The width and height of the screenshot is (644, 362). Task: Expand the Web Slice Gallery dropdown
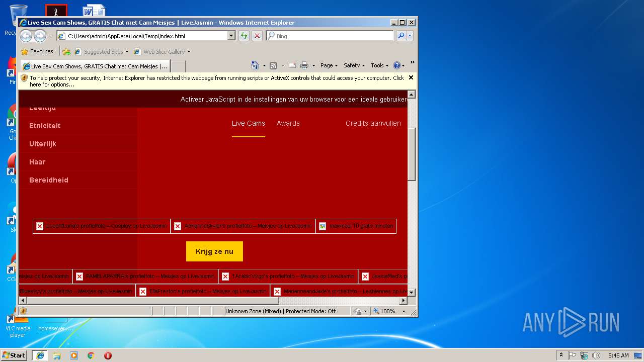pos(189,52)
